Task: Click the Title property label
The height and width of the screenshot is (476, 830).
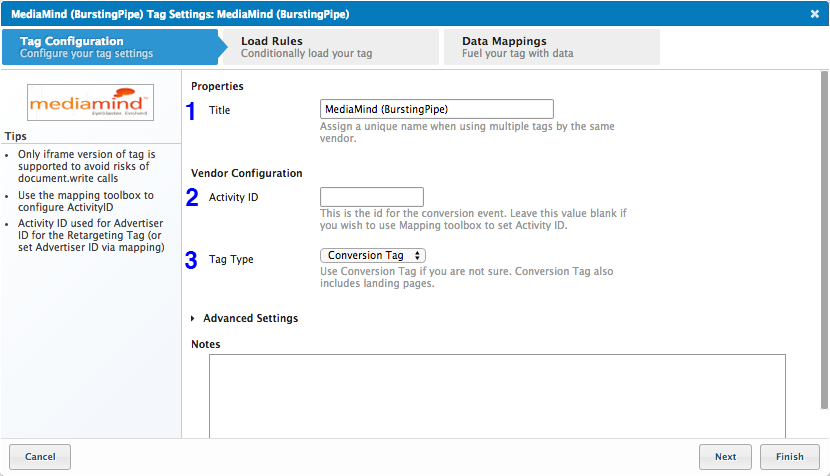Action: 219,110
